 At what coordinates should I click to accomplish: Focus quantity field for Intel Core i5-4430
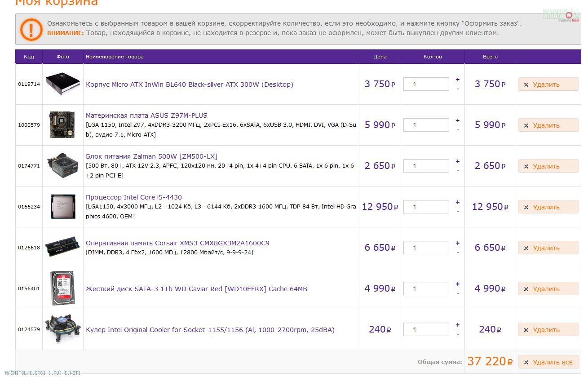coord(426,207)
